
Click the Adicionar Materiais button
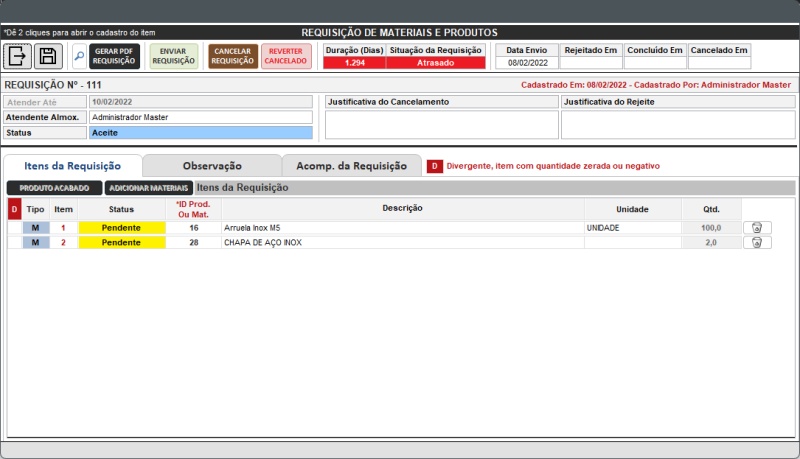(x=149, y=188)
